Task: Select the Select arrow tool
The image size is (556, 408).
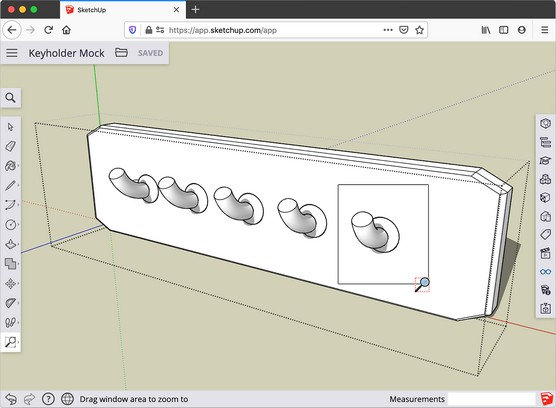Action: (11, 127)
